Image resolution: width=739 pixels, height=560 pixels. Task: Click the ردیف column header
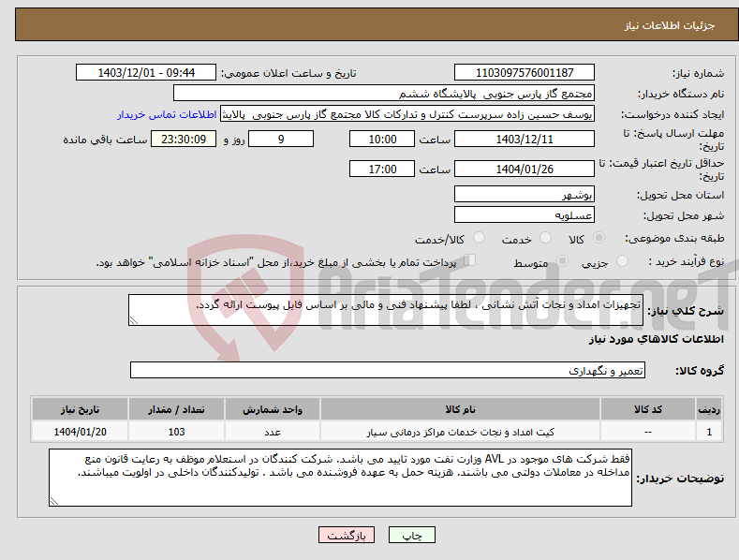(x=709, y=409)
